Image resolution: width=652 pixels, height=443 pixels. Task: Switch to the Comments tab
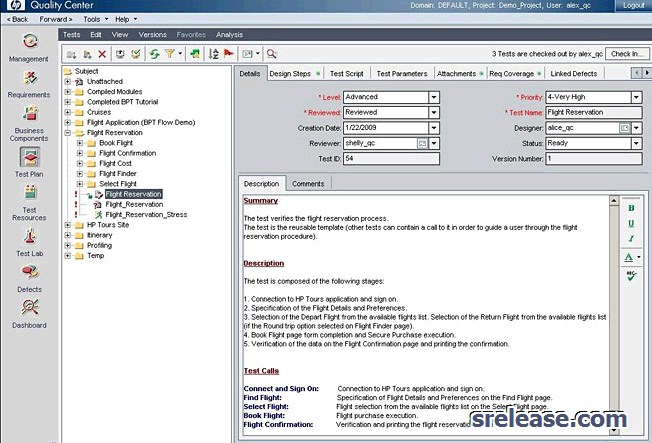(x=308, y=184)
